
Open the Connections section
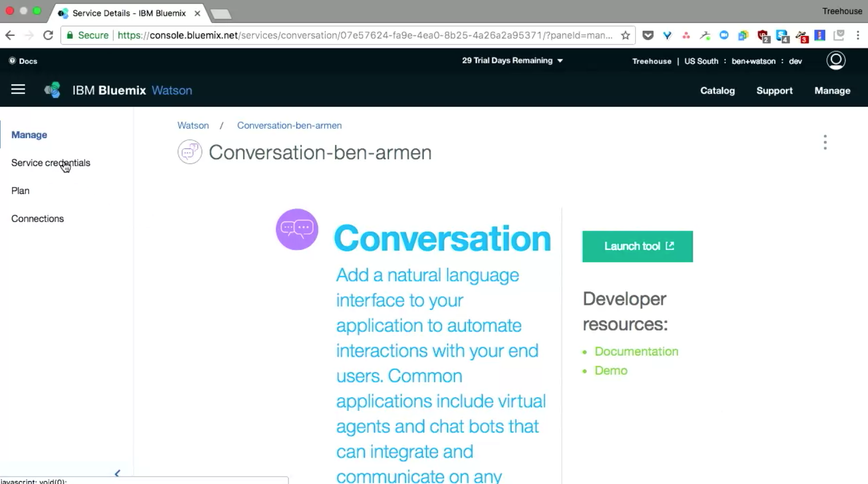tap(38, 219)
